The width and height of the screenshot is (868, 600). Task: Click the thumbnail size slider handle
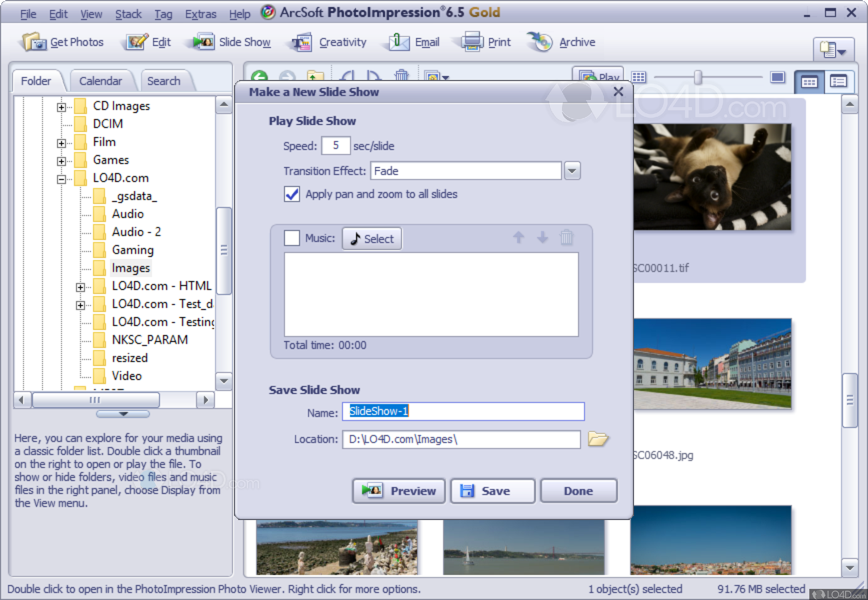click(x=698, y=77)
